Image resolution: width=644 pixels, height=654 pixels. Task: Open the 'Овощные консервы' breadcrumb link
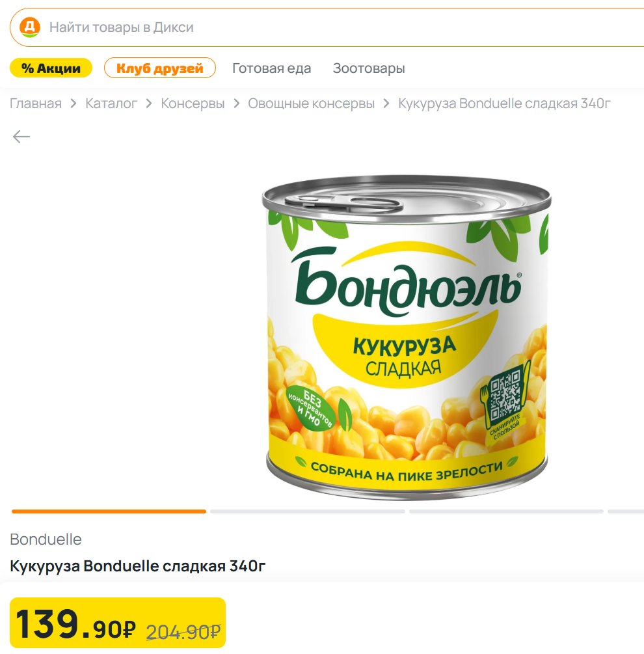[x=311, y=103]
